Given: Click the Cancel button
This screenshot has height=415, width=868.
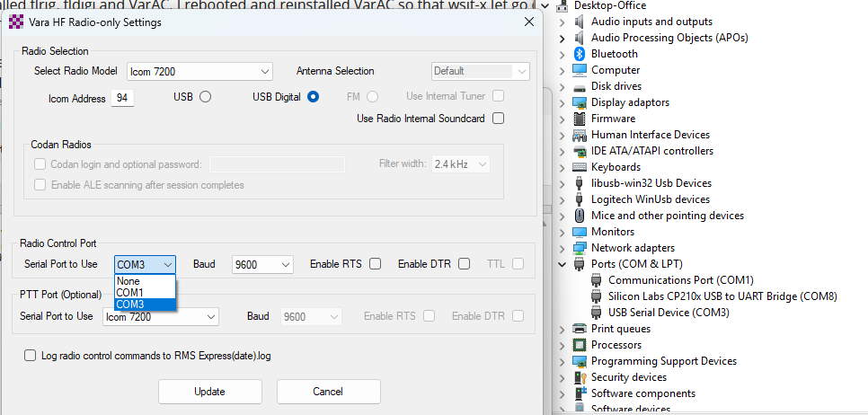Looking at the screenshot, I should coord(328,392).
